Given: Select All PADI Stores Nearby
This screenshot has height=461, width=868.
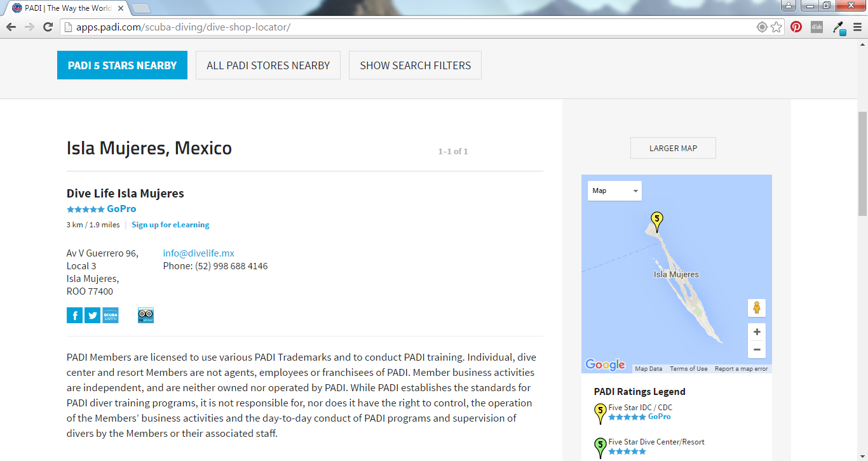Looking at the screenshot, I should [x=268, y=65].
